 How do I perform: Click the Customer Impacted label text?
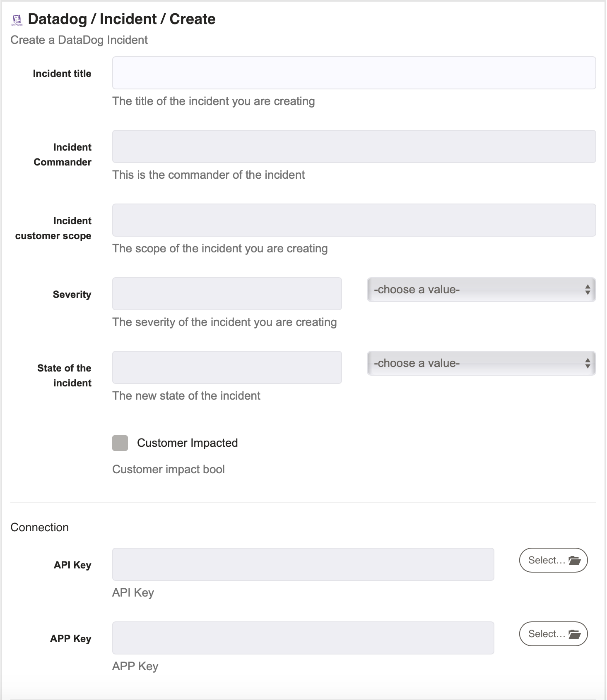[187, 443]
